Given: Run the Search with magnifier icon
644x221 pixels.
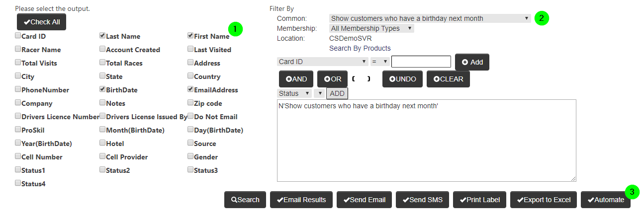Looking at the screenshot, I should (x=245, y=200).
